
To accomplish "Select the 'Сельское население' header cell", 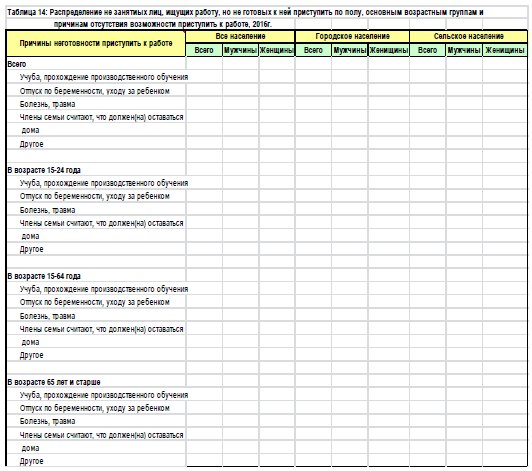I will tap(469, 37).
